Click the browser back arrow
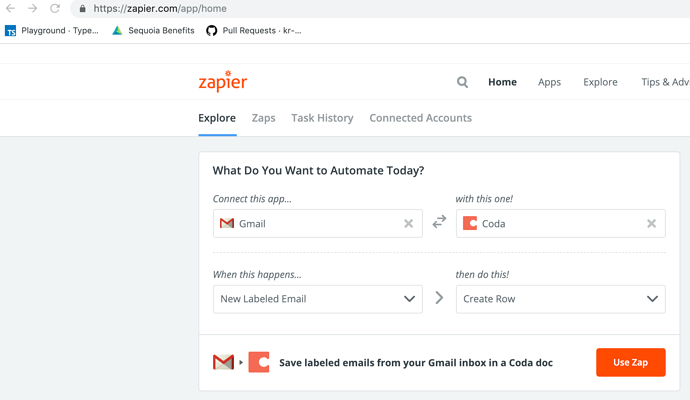690x400 pixels. pos(11,8)
